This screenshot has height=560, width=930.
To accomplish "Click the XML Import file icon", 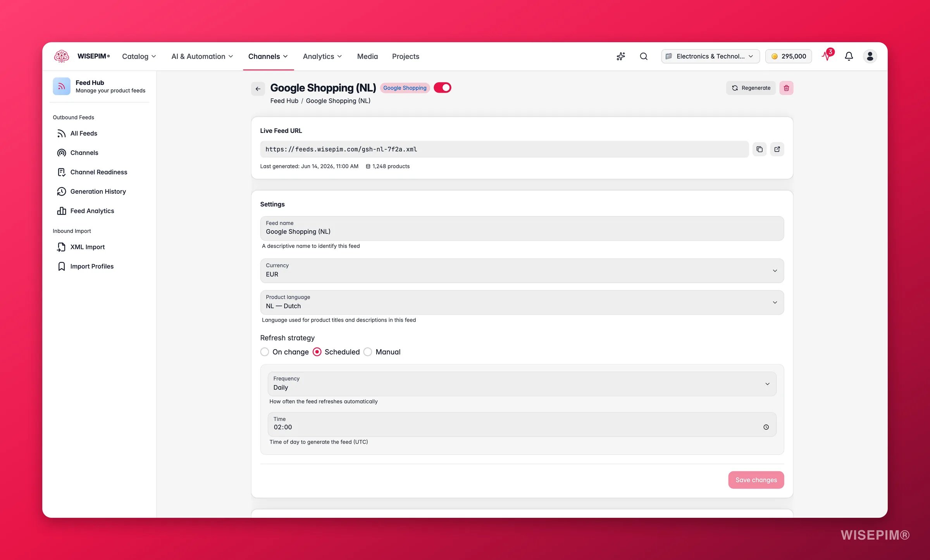I will tap(62, 247).
